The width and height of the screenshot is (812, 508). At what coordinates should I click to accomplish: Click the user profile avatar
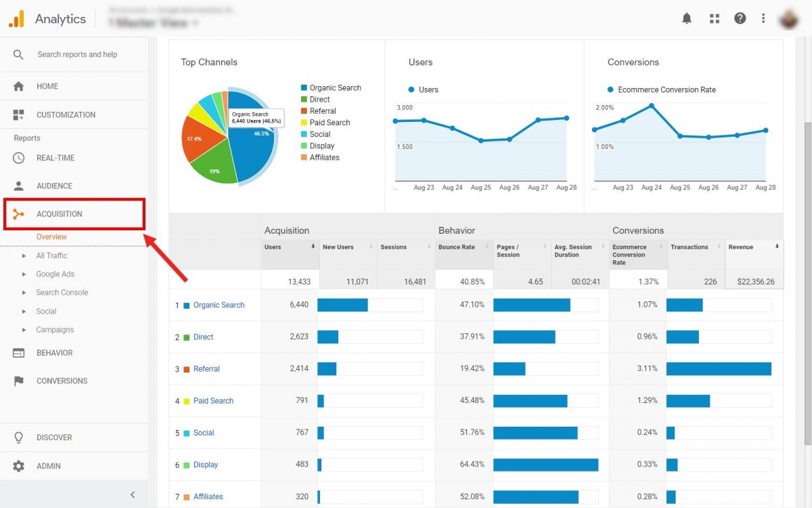[788, 18]
